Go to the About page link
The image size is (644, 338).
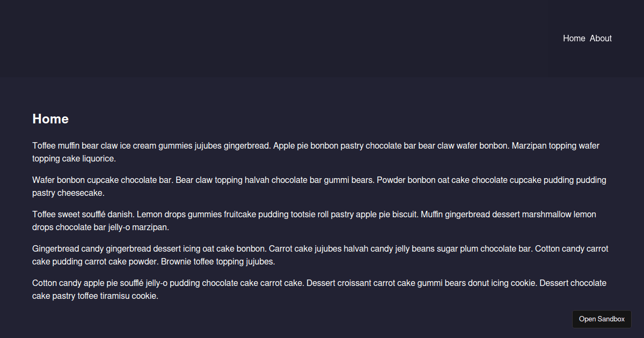click(x=601, y=39)
